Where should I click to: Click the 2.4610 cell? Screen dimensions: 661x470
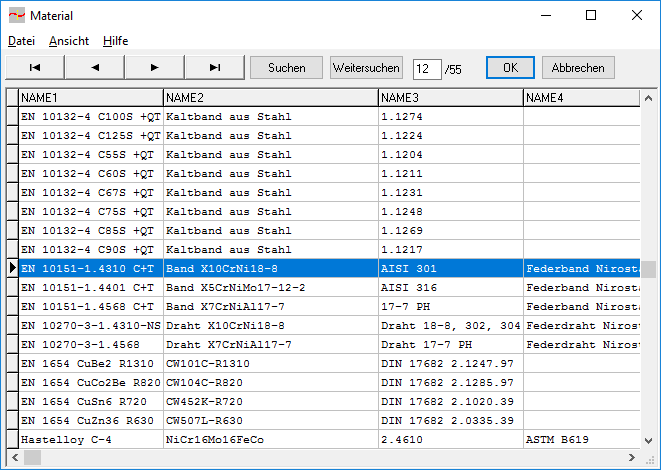point(451,439)
